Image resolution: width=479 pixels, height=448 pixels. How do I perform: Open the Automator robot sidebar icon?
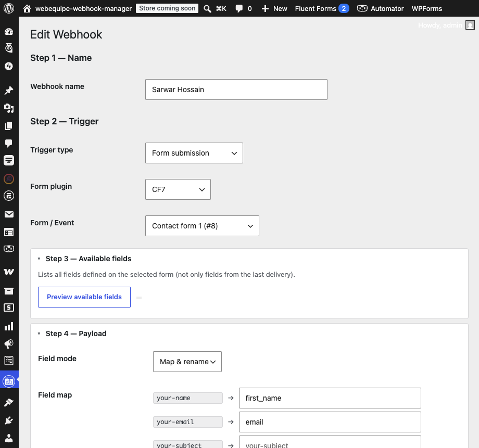[9, 249]
